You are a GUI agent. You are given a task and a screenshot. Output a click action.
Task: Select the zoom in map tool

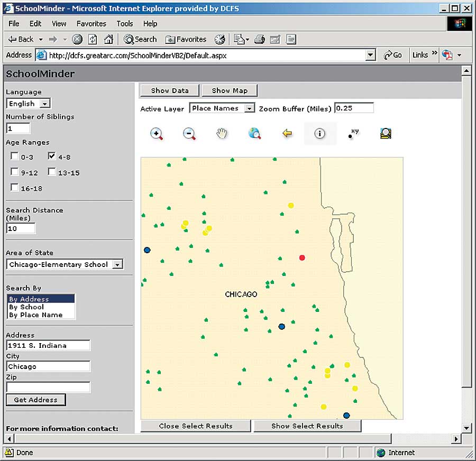pos(157,134)
